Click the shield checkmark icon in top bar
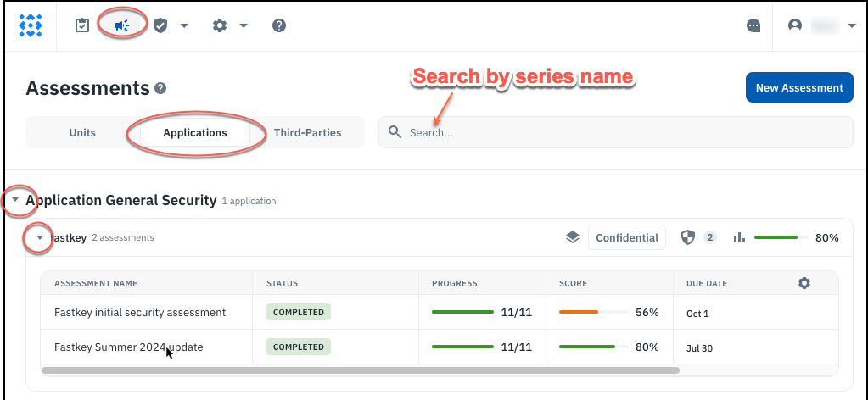Viewport: 868px width, 400px height. [160, 25]
